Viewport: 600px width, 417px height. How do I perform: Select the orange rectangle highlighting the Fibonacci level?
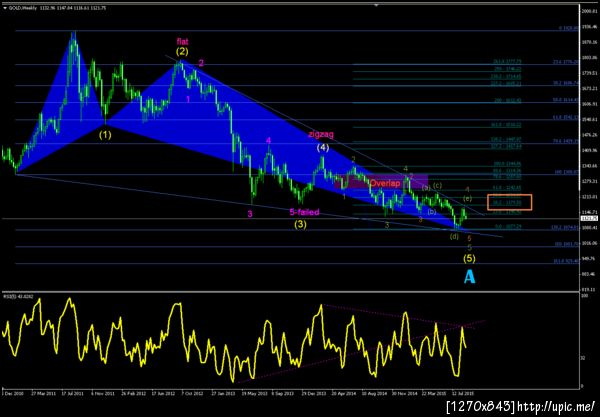point(509,202)
